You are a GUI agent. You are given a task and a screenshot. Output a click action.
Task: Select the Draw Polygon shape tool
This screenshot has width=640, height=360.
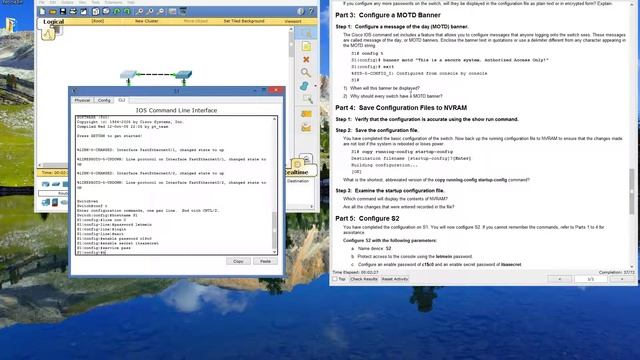click(304, 86)
